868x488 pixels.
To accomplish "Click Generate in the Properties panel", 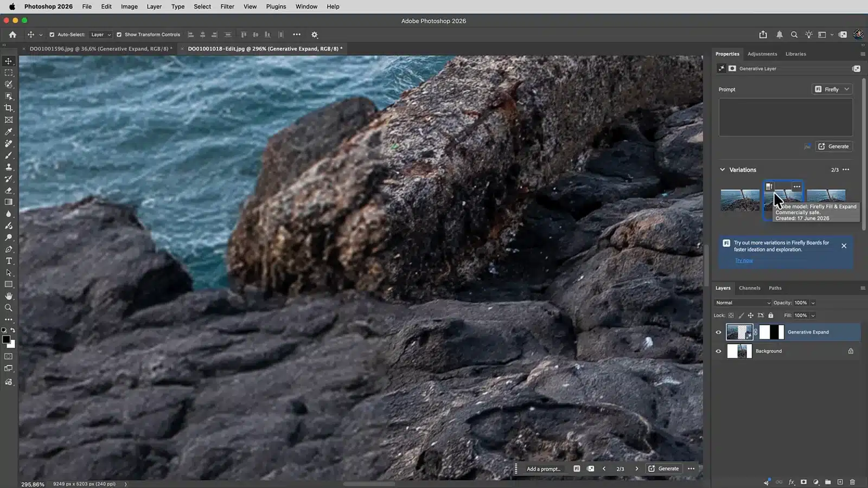I will click(834, 146).
